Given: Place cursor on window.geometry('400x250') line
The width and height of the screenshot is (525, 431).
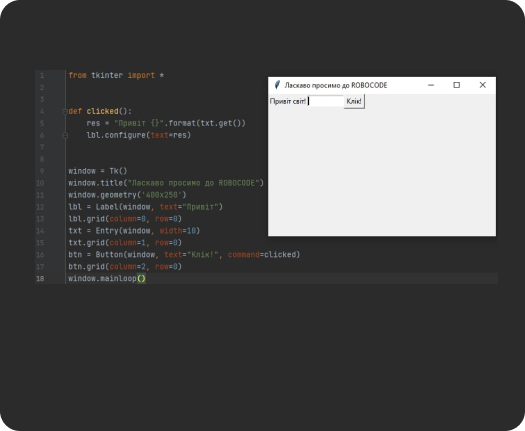Looking at the screenshot, I should coord(127,195).
